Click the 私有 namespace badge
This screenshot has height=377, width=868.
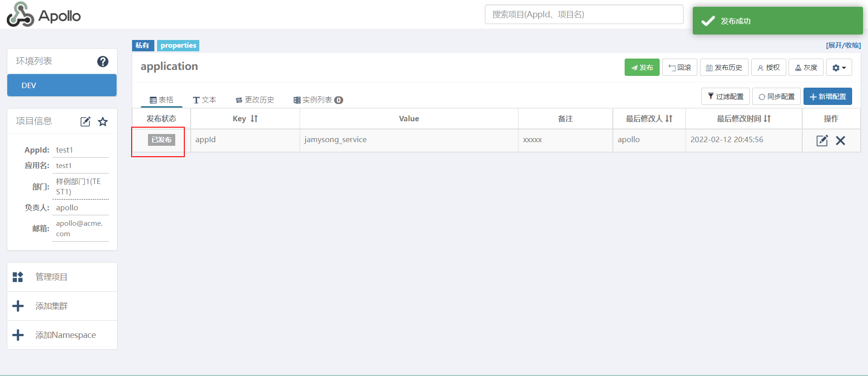coord(143,45)
